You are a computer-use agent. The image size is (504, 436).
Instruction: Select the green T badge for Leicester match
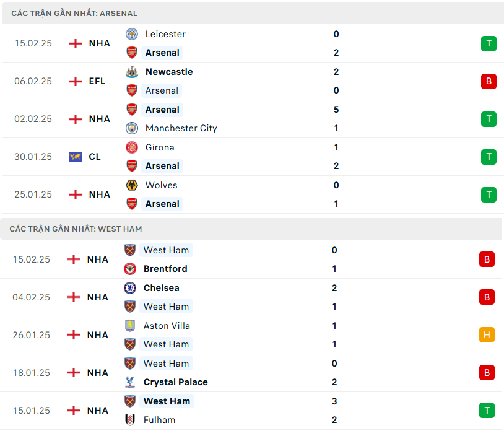[489, 43]
